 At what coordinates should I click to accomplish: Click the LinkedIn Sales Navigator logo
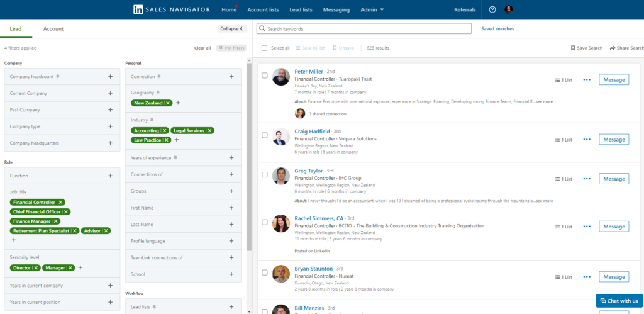coord(172,9)
